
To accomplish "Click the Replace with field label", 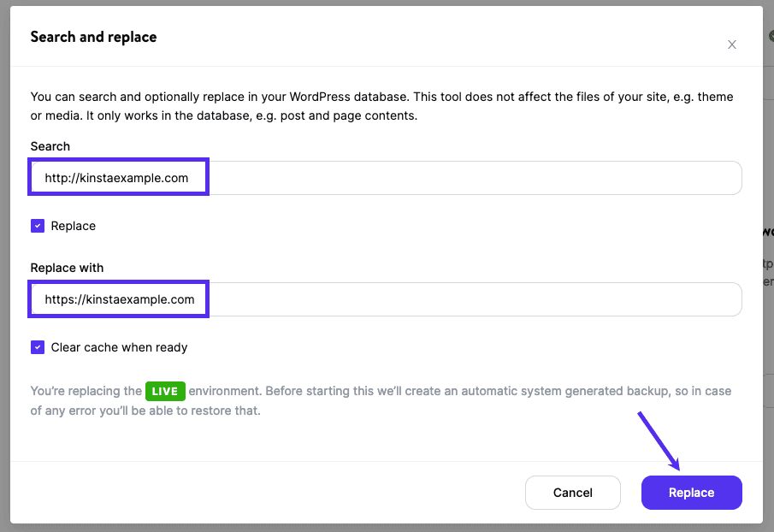I will pyautogui.click(x=67, y=268).
